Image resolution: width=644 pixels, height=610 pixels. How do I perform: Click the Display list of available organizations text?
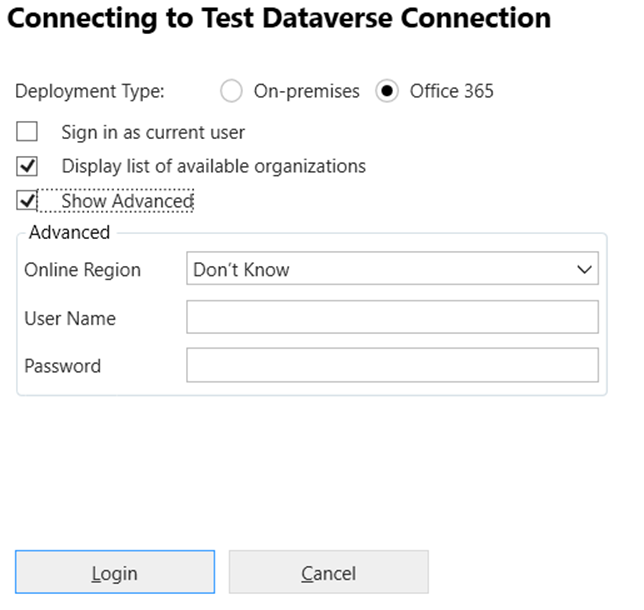tap(213, 166)
